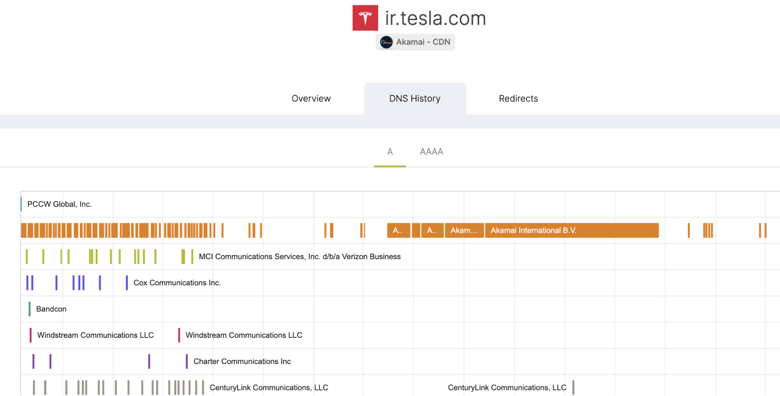This screenshot has width=780, height=396.
Task: Click the Bandcon timeline marker
Action: pyautogui.click(x=29, y=309)
